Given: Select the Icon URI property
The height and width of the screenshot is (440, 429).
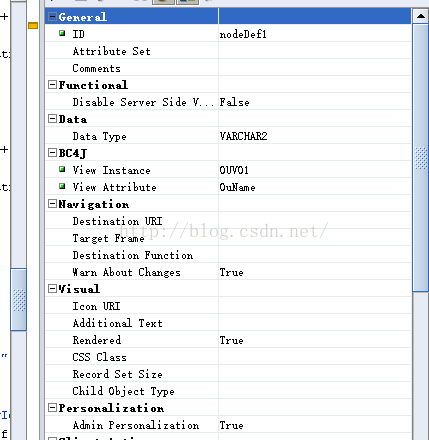Looking at the screenshot, I should (96, 306).
